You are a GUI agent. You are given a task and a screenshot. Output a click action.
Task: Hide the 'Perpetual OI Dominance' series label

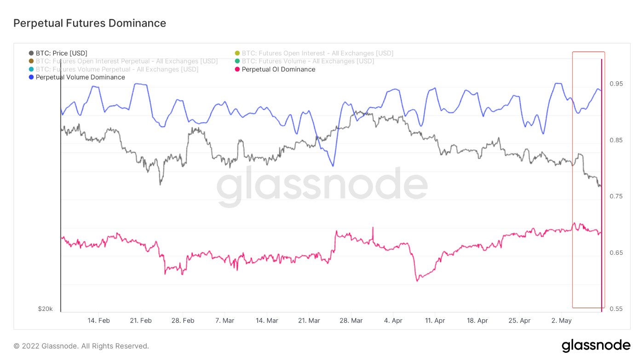[278, 69]
